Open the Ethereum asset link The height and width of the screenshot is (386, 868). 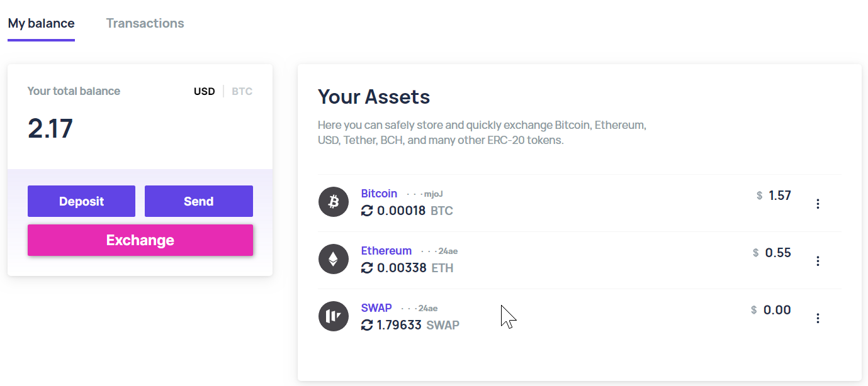click(x=386, y=251)
